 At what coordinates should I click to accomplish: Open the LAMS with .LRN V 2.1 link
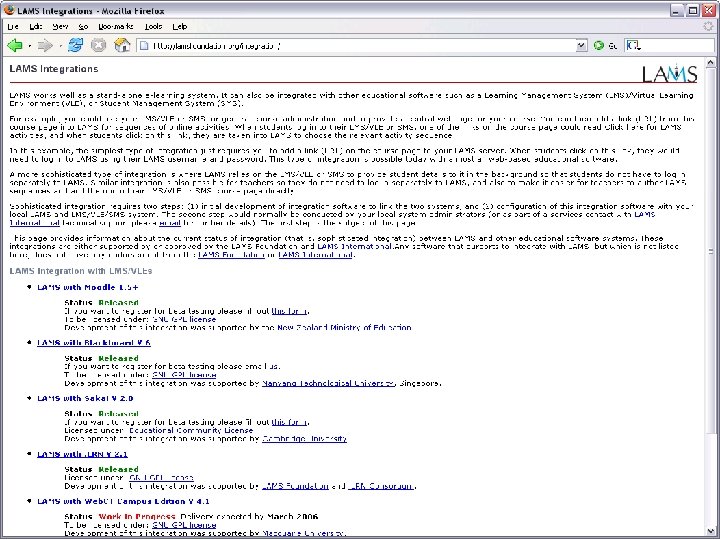pos(82,454)
